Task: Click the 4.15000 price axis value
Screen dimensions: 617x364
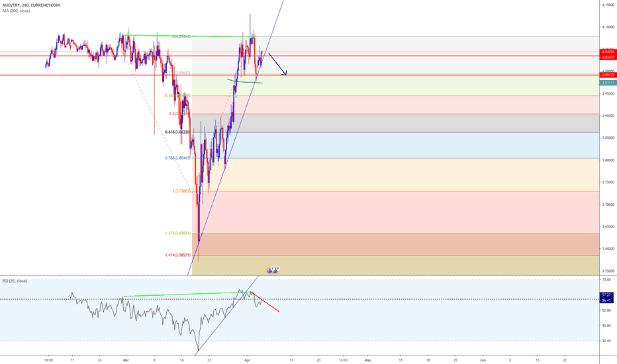Action: click(608, 5)
